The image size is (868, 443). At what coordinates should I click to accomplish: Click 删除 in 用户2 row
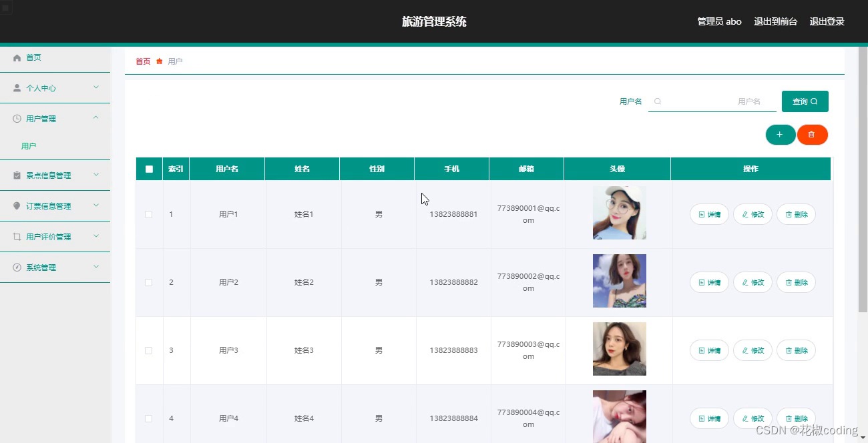(x=796, y=283)
